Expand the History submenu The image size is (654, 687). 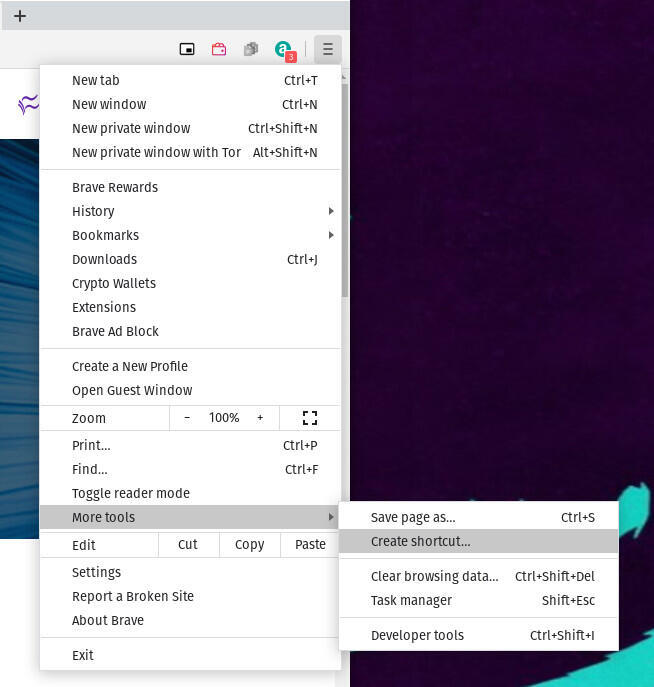coord(190,211)
